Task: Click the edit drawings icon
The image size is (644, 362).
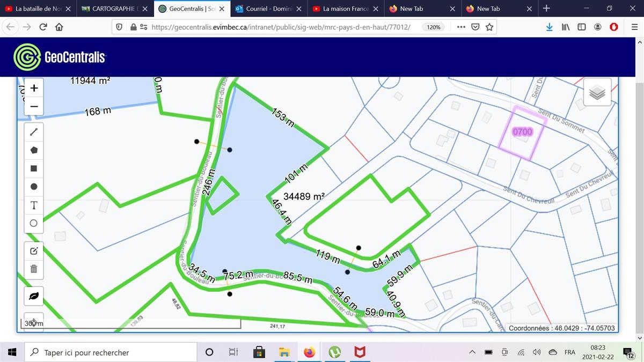Action: (x=34, y=251)
